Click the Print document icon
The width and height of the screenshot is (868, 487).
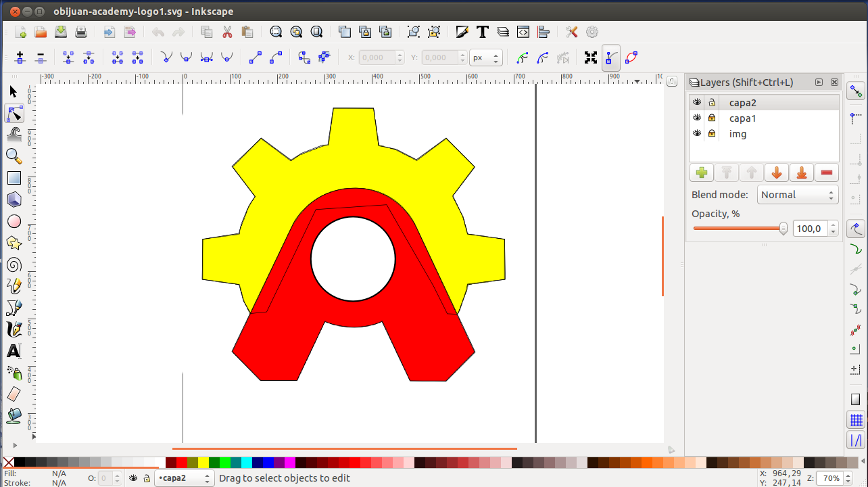[81, 32]
